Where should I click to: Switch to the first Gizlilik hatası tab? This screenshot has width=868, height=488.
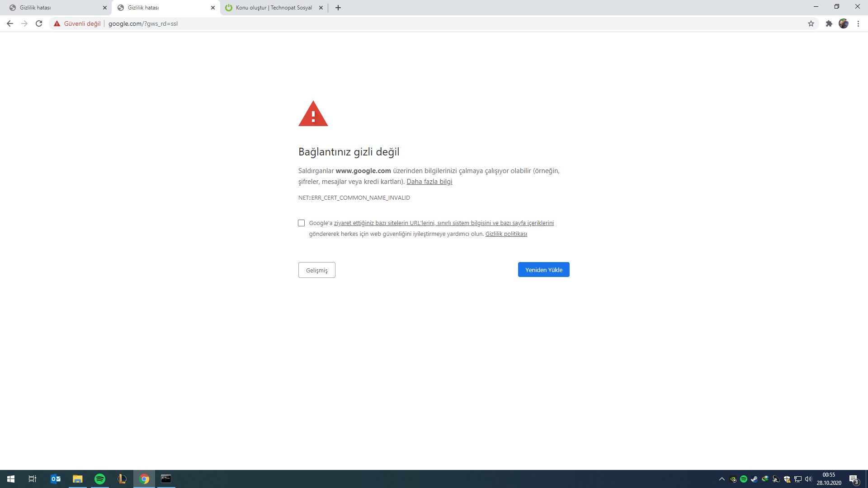click(54, 8)
